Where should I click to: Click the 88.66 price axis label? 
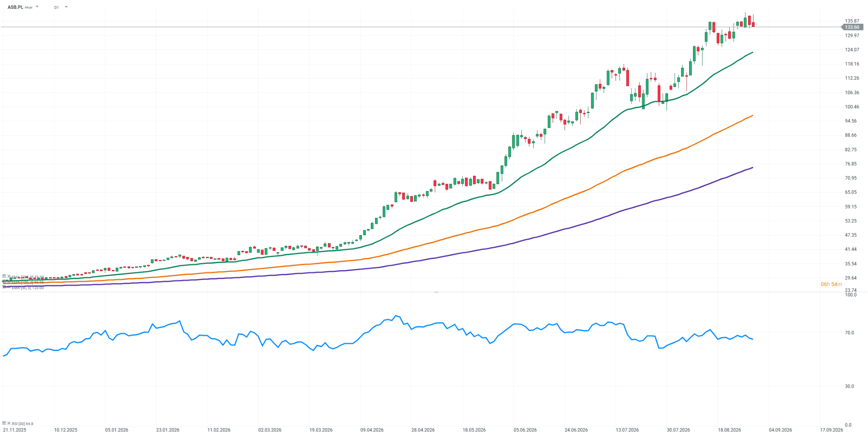pyautogui.click(x=851, y=135)
